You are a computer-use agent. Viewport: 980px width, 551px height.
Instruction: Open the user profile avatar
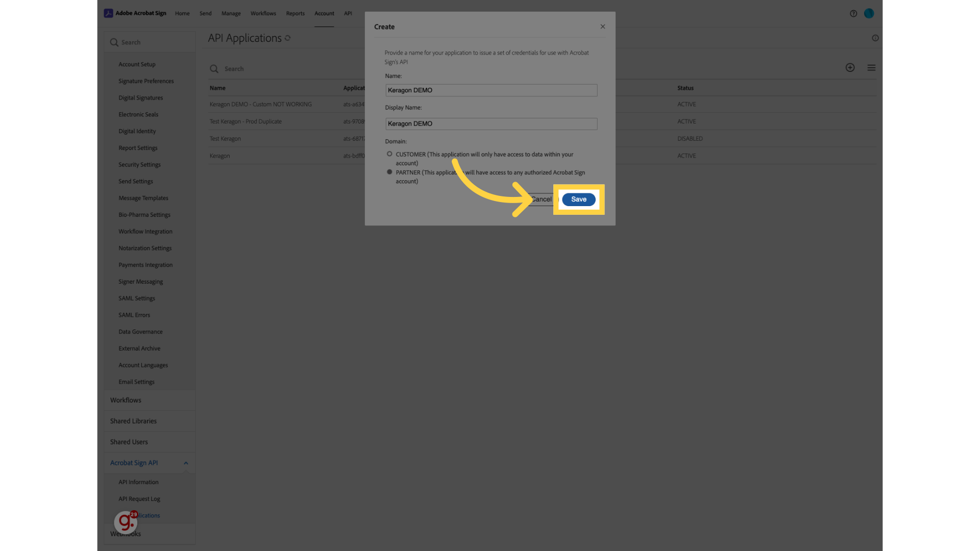pos(869,14)
